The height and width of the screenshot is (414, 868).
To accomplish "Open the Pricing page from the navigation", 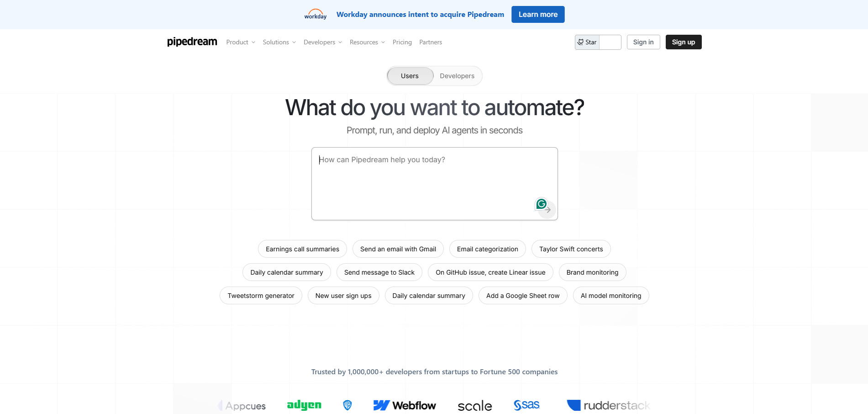I will click(402, 42).
